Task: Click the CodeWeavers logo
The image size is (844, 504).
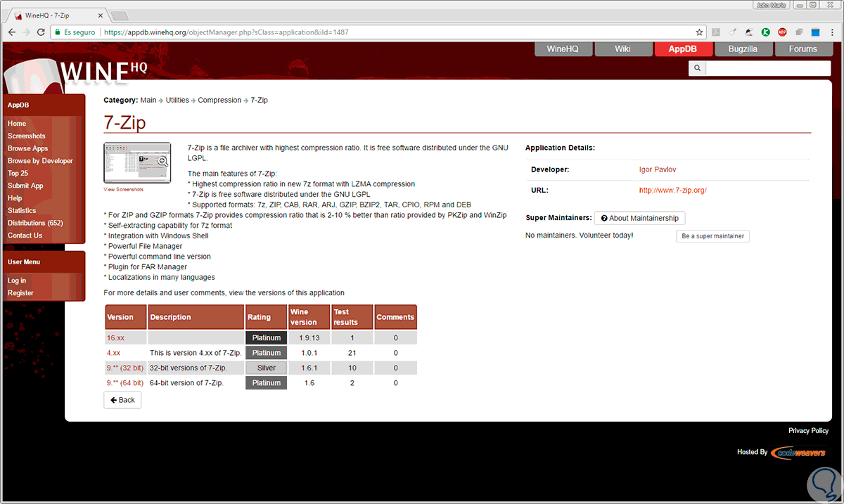Action: (x=798, y=453)
